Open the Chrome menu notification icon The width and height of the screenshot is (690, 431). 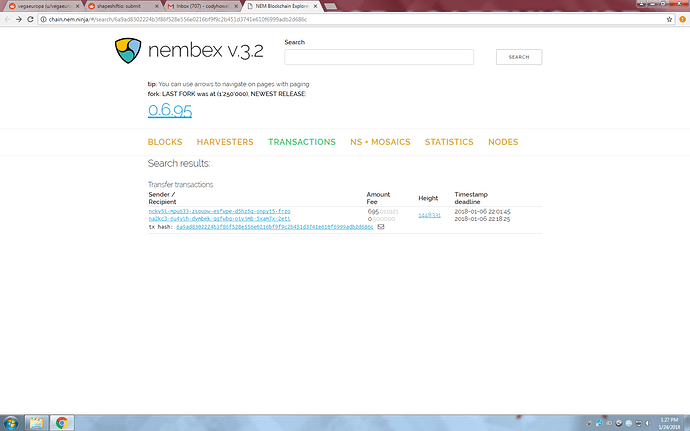point(683,19)
